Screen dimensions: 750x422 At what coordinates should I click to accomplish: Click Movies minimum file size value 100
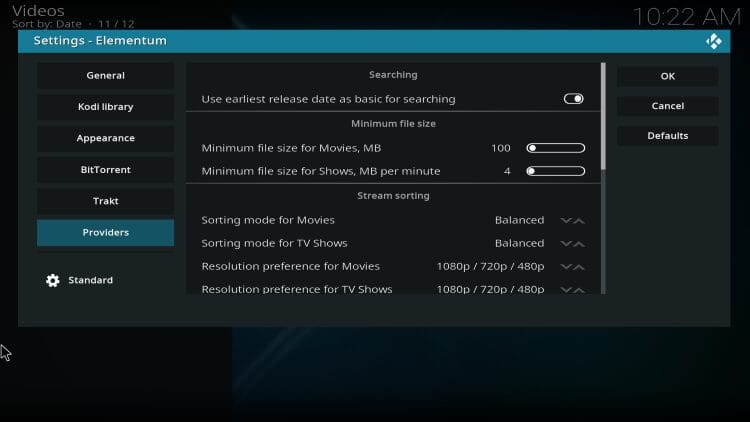pyautogui.click(x=501, y=148)
